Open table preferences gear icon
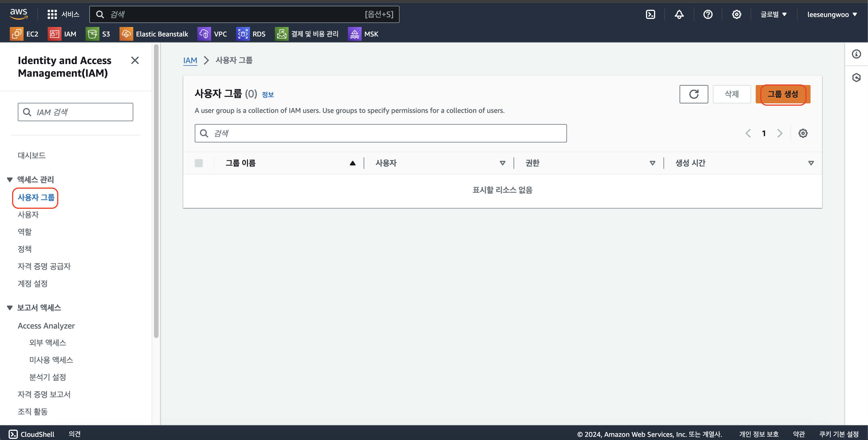This screenshot has height=440, width=868. [803, 134]
